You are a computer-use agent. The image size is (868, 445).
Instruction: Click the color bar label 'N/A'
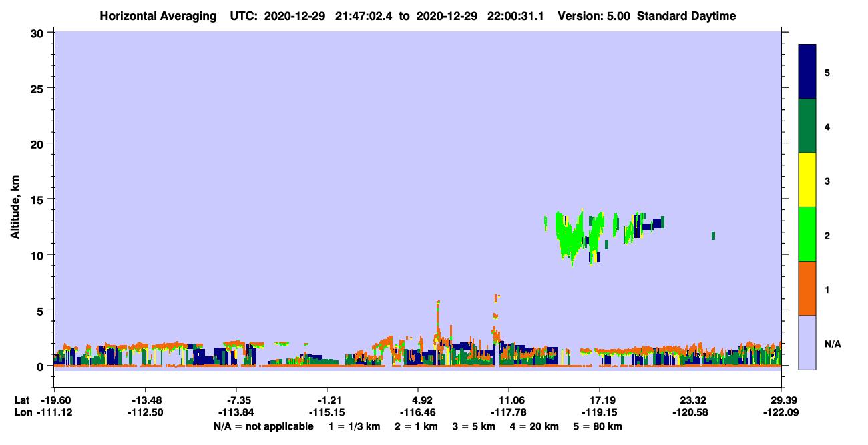click(x=832, y=344)
